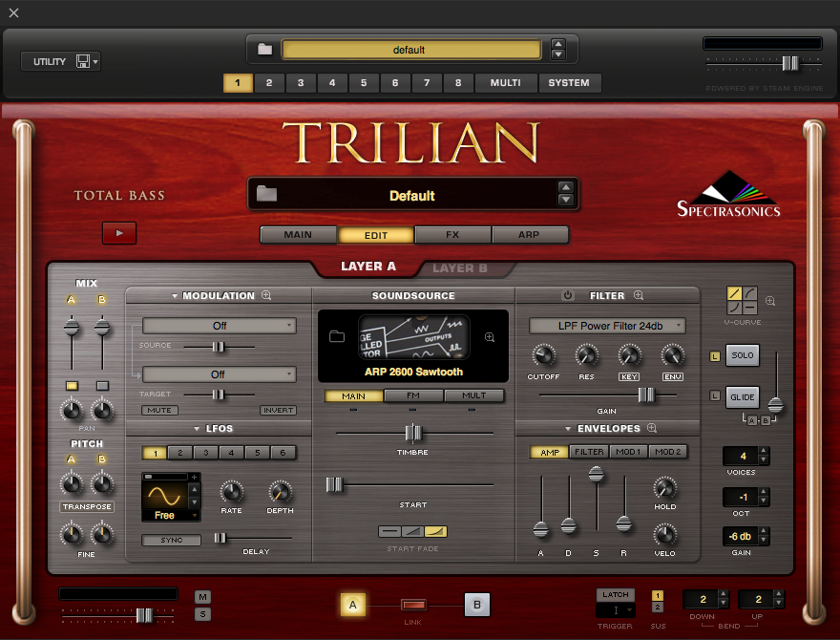Screen dimensions: 840x640
Task: Select LFO 6 button
Action: 283,453
